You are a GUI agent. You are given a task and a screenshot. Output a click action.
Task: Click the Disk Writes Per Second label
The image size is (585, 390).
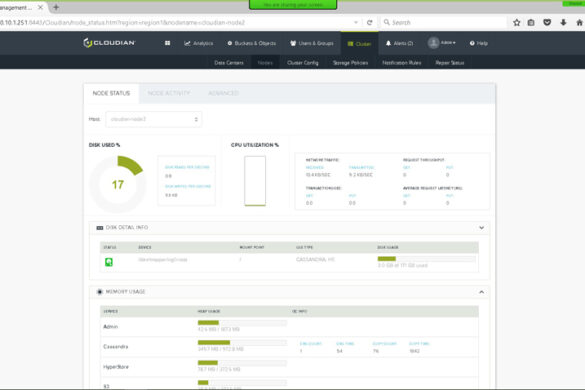(x=188, y=186)
